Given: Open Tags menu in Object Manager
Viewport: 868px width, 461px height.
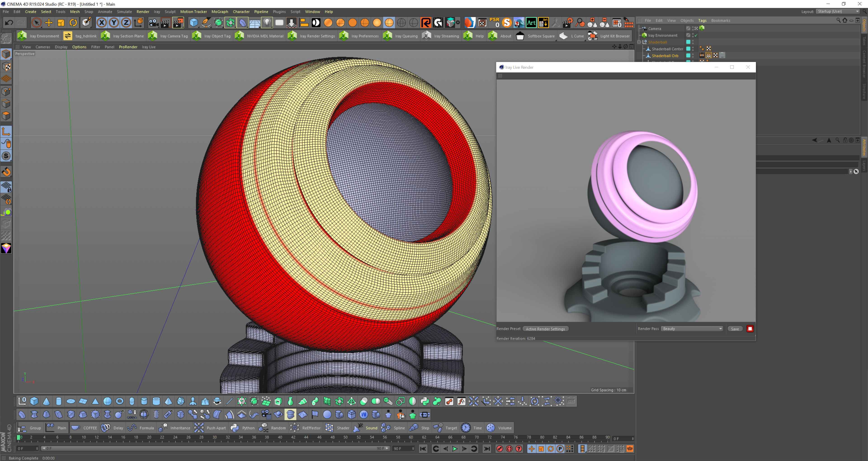Looking at the screenshot, I should 702,20.
